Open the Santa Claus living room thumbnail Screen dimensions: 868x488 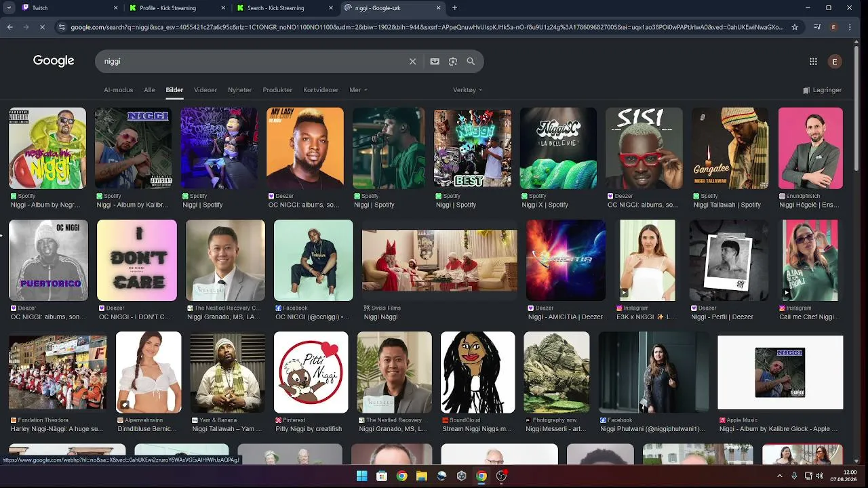[439, 260]
